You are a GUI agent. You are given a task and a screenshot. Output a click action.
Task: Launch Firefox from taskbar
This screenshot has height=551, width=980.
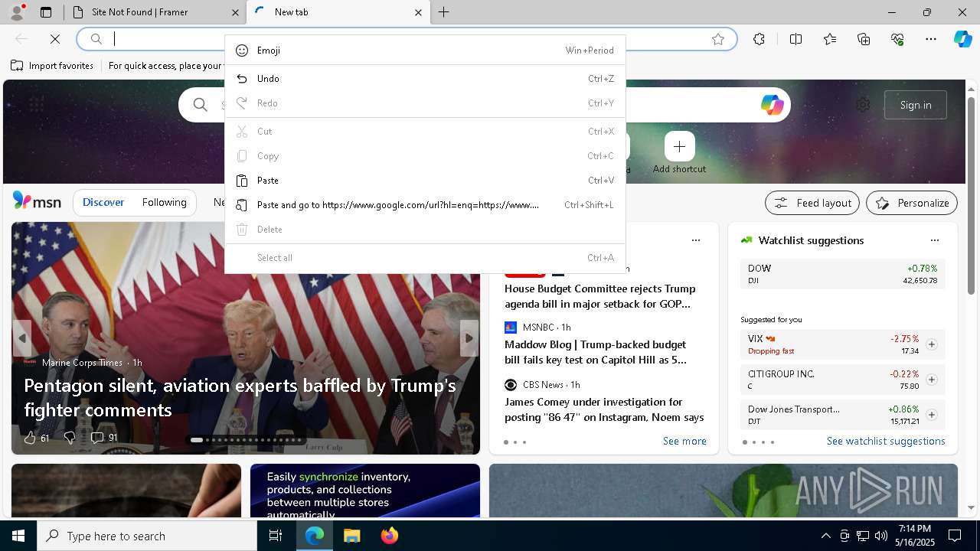click(390, 536)
